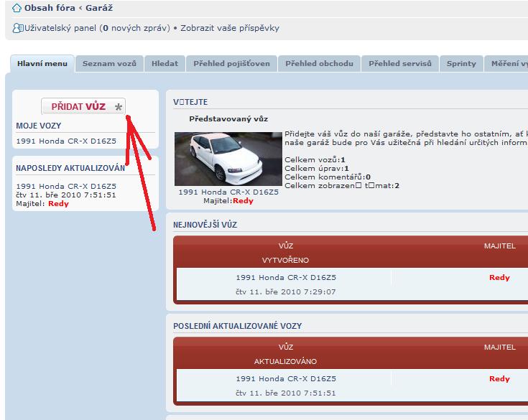Click the user panel icon
Screen dimensions: 528x420
(x=18, y=29)
